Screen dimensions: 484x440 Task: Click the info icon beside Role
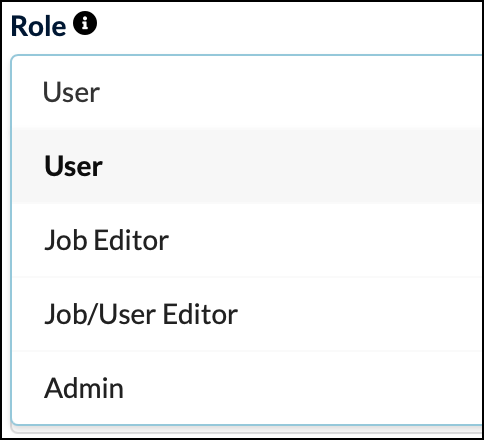tap(85, 23)
